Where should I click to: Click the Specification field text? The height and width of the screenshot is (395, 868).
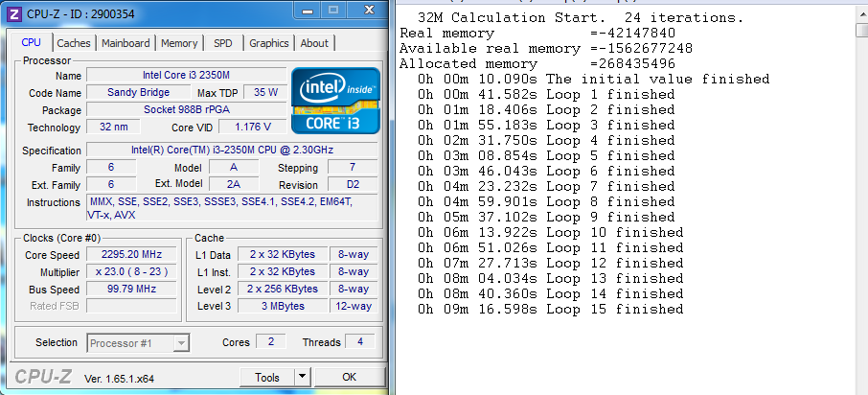pyautogui.click(x=232, y=151)
